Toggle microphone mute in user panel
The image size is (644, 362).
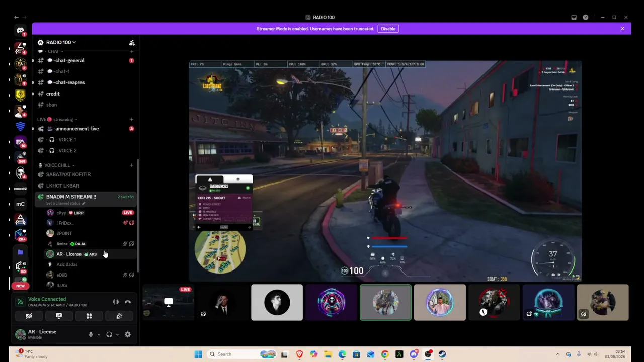pos(91,334)
